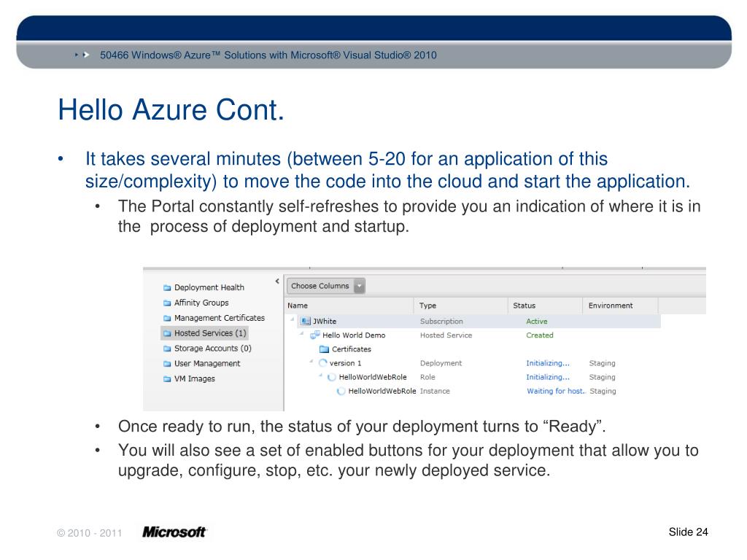The width and height of the screenshot is (747, 560).
Task: Click the Active status text
Action: [x=537, y=322]
